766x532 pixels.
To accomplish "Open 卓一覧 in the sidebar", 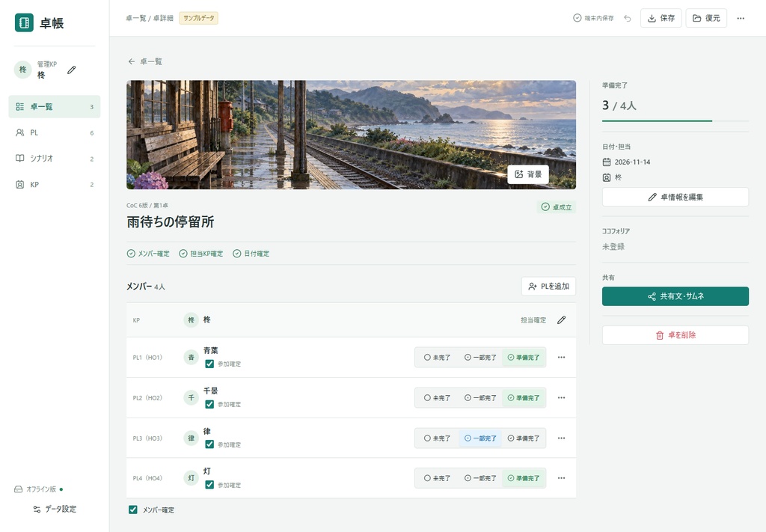I will [54, 106].
